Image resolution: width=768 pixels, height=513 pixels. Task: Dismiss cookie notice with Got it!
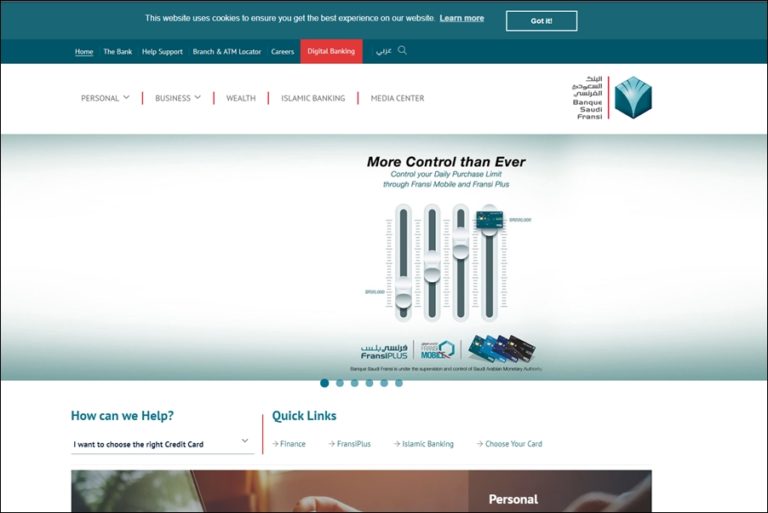541,20
